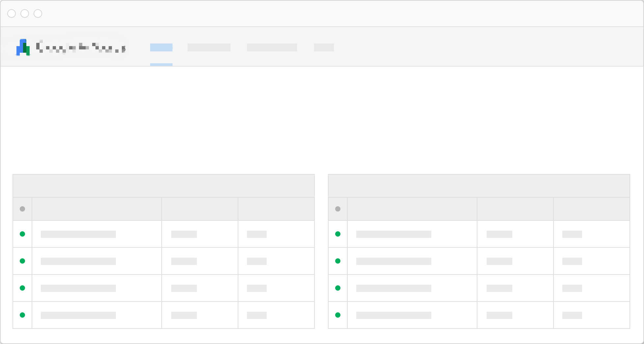This screenshot has height=344, width=644.
Task: Click the Google AdWords logo icon
Action: (x=23, y=47)
